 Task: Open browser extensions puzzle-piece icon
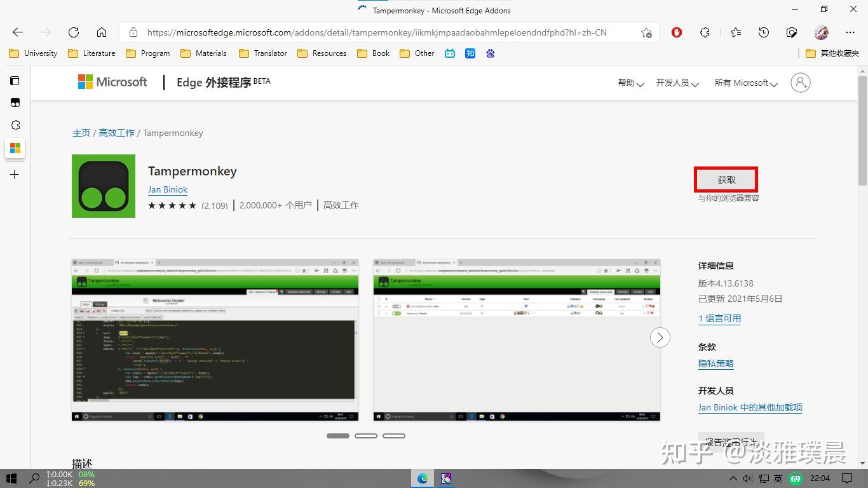[x=705, y=32]
